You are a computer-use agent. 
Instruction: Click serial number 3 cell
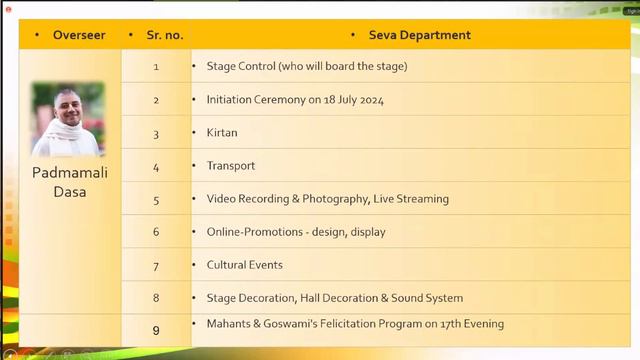point(156,133)
